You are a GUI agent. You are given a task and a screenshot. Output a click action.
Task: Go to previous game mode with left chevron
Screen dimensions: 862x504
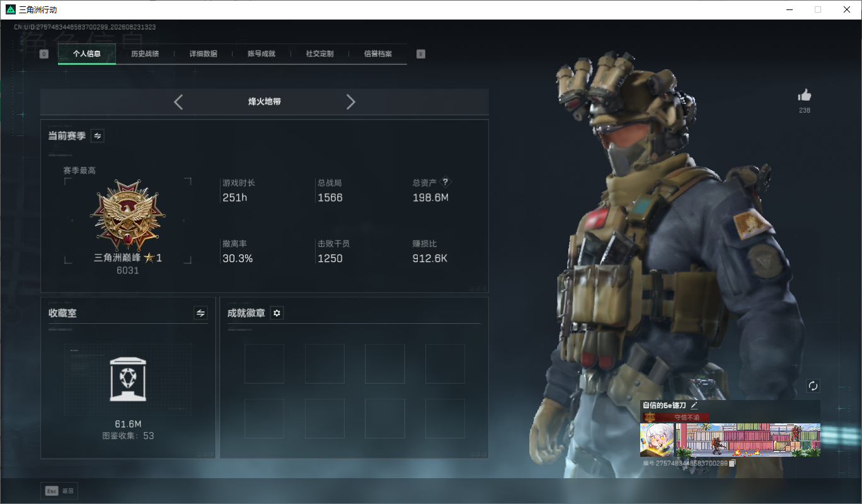(178, 101)
